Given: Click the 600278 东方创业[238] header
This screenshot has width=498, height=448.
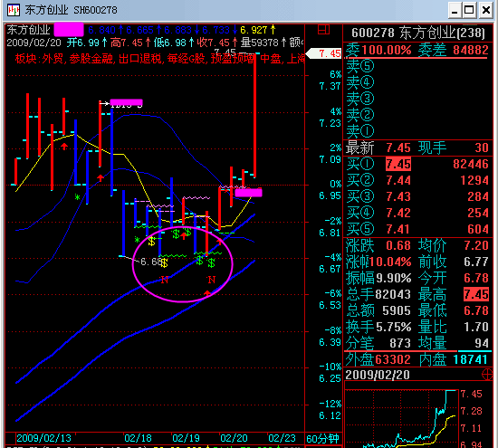Looking at the screenshot, I should tap(418, 33).
